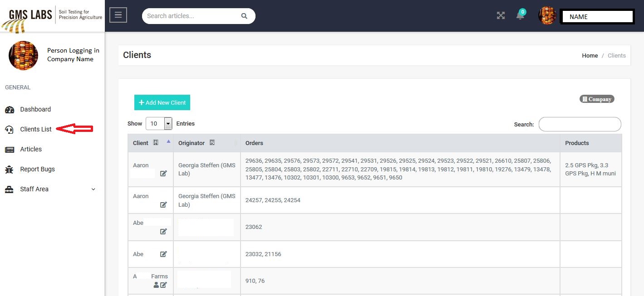Click the Clients breadcrumb
Image resolution: width=644 pixels, height=296 pixels.
[x=616, y=55]
